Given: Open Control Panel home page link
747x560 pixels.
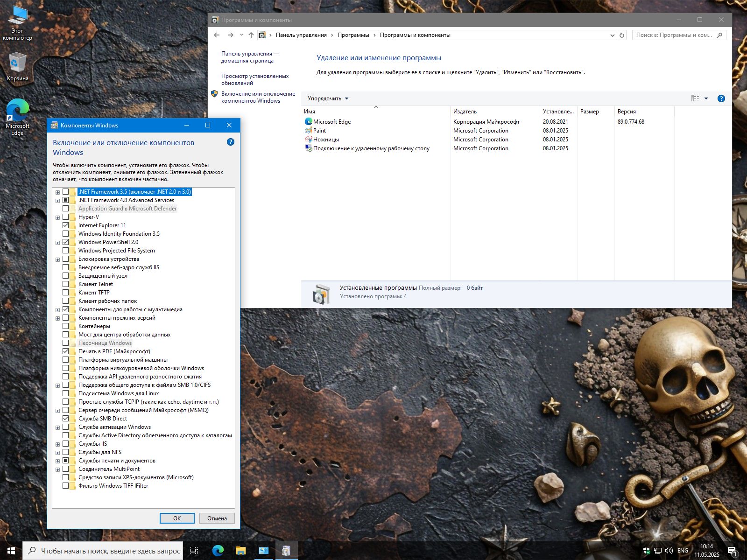Looking at the screenshot, I should coord(250,57).
